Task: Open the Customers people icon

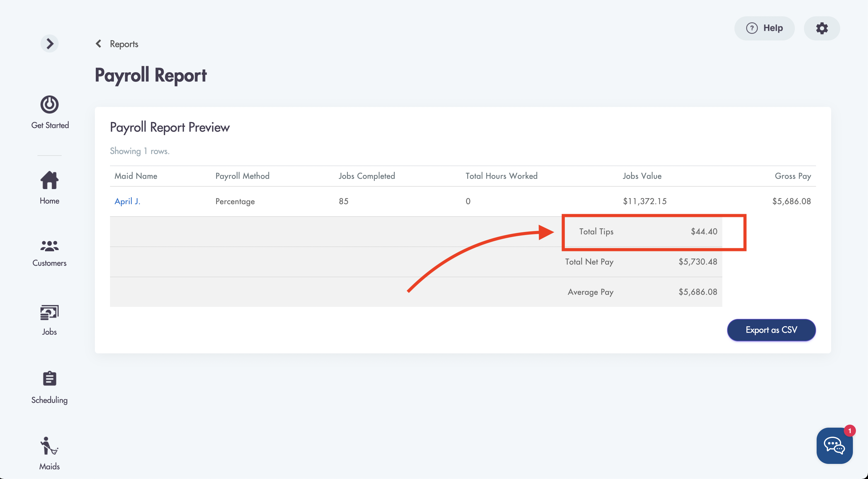Action: point(50,246)
